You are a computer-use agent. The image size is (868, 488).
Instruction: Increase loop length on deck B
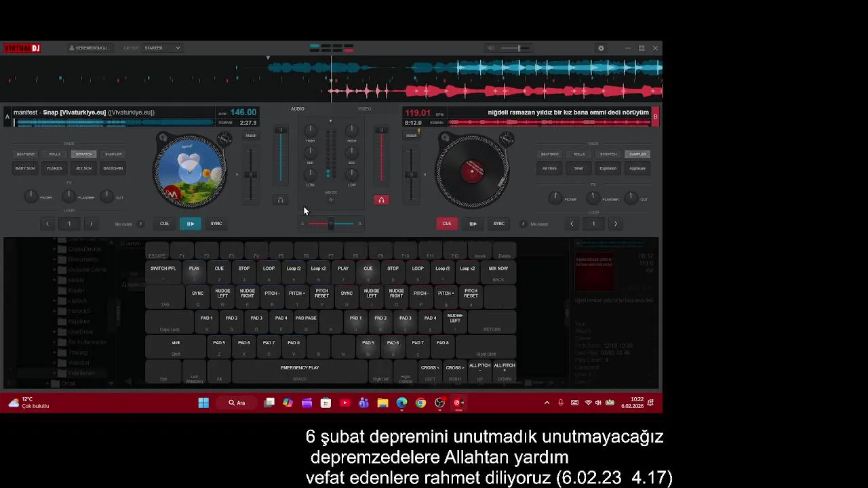616,224
